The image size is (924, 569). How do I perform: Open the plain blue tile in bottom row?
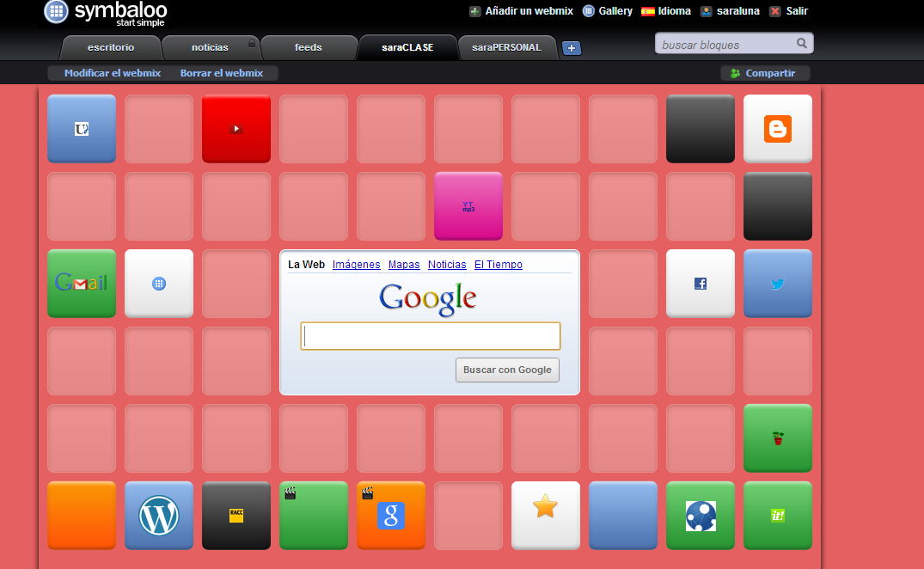point(623,516)
